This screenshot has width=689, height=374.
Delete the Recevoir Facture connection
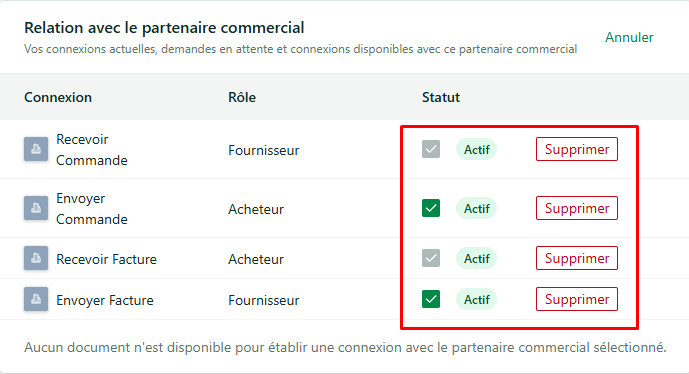[x=577, y=258]
